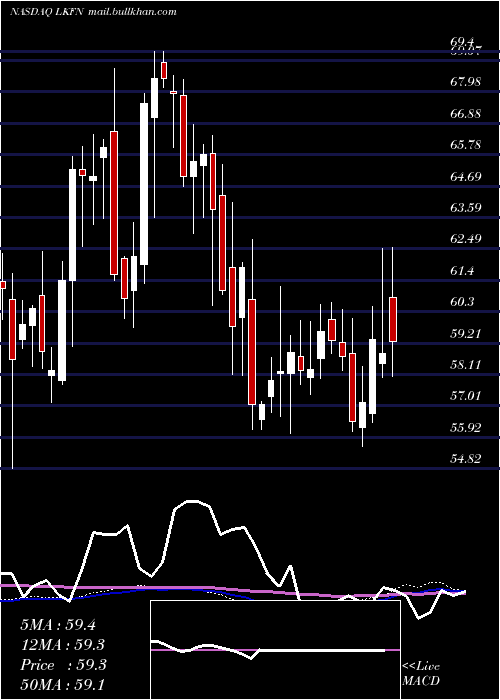Click the <<Live MACD label
This screenshot has width=500, height=700.
[421, 673]
